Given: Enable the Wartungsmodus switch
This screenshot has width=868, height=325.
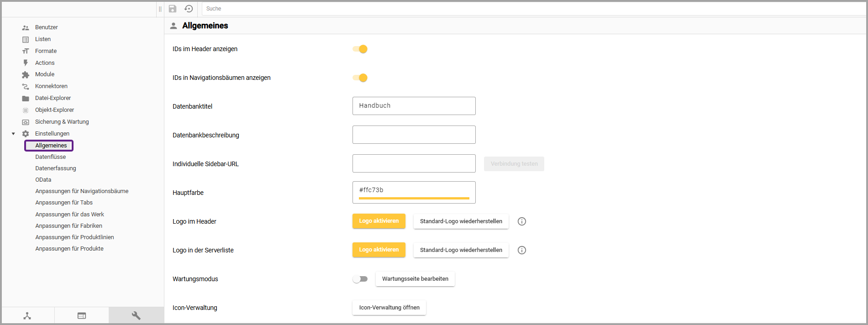Looking at the screenshot, I should click(x=360, y=279).
